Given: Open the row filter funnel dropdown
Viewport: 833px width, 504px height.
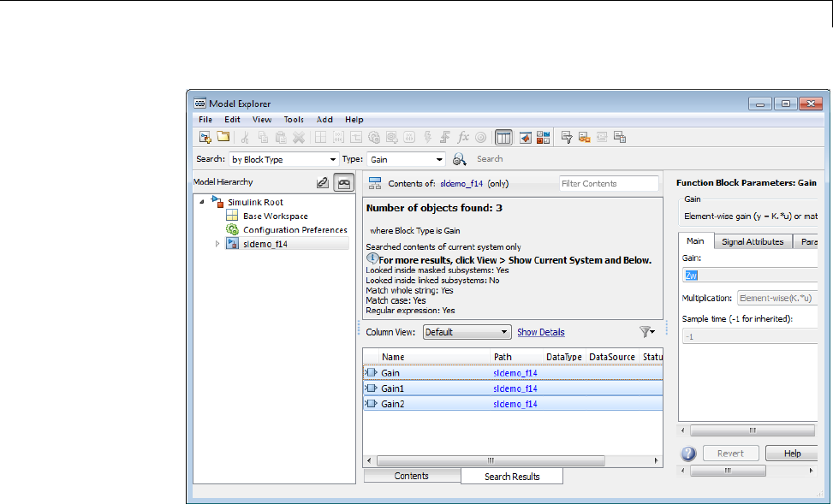Looking at the screenshot, I should click(x=647, y=332).
